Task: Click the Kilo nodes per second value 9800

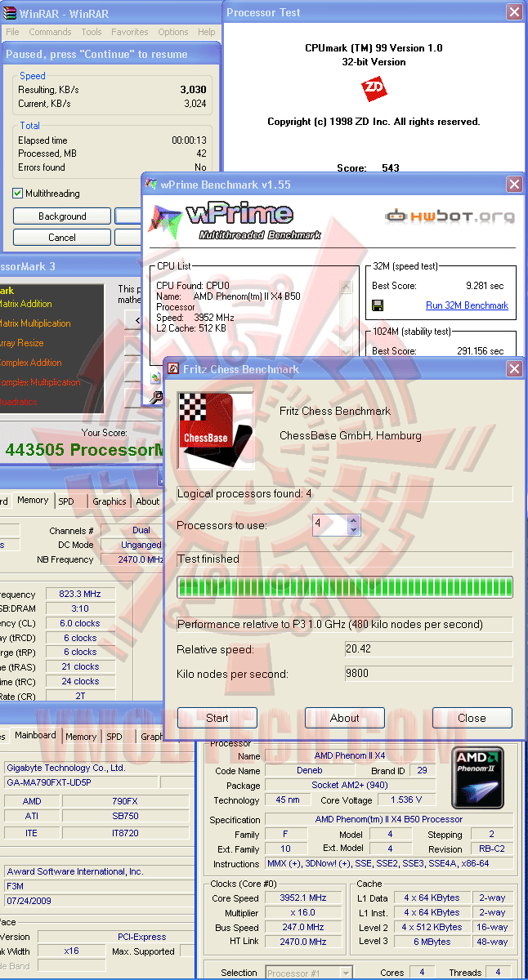Action: [429, 674]
